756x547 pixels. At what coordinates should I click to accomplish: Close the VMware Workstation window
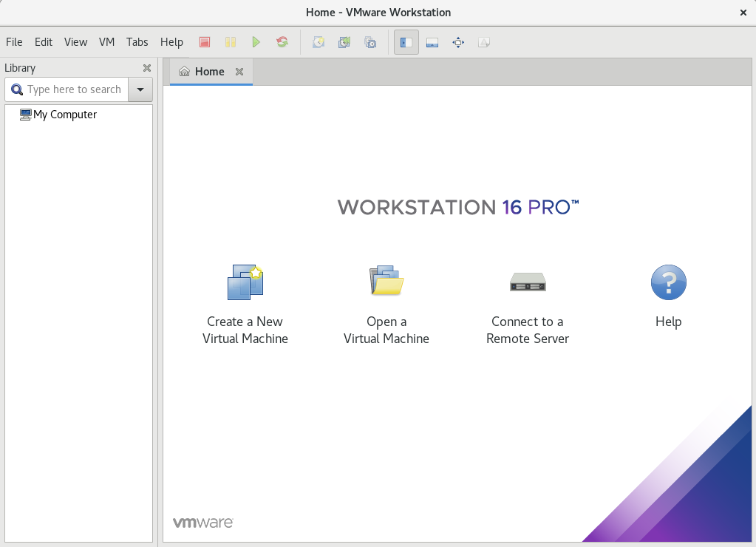point(743,13)
